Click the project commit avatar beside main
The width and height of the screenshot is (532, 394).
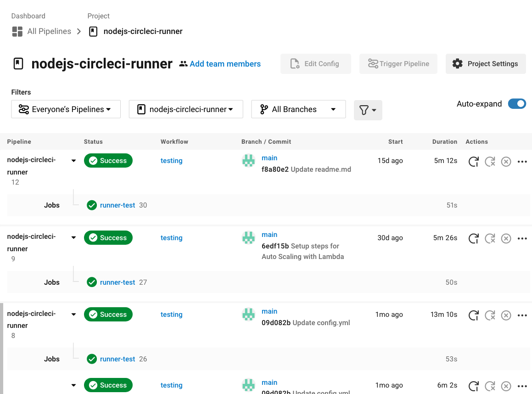[x=248, y=161]
